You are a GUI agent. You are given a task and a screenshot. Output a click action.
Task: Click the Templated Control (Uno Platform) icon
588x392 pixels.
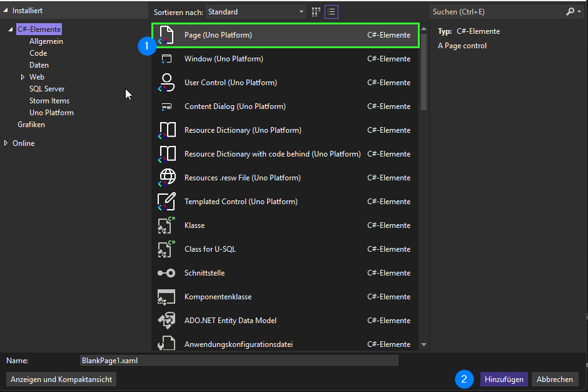(x=167, y=202)
